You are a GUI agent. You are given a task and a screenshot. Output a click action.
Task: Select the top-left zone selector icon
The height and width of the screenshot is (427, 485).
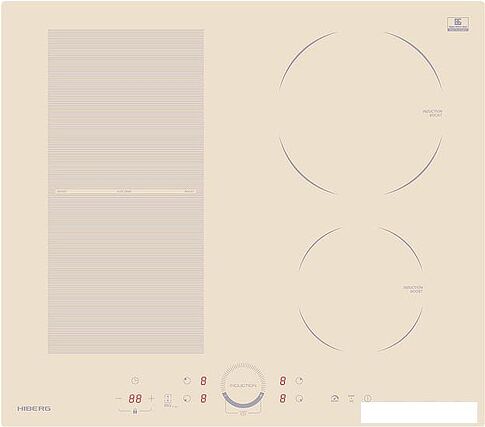(187, 380)
